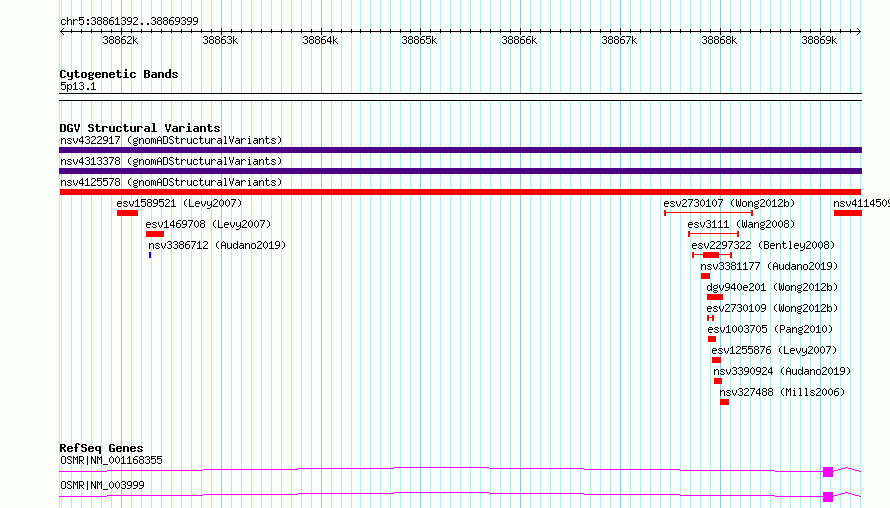Click the magenta exon box on OSMR|NM_003999

point(828,497)
